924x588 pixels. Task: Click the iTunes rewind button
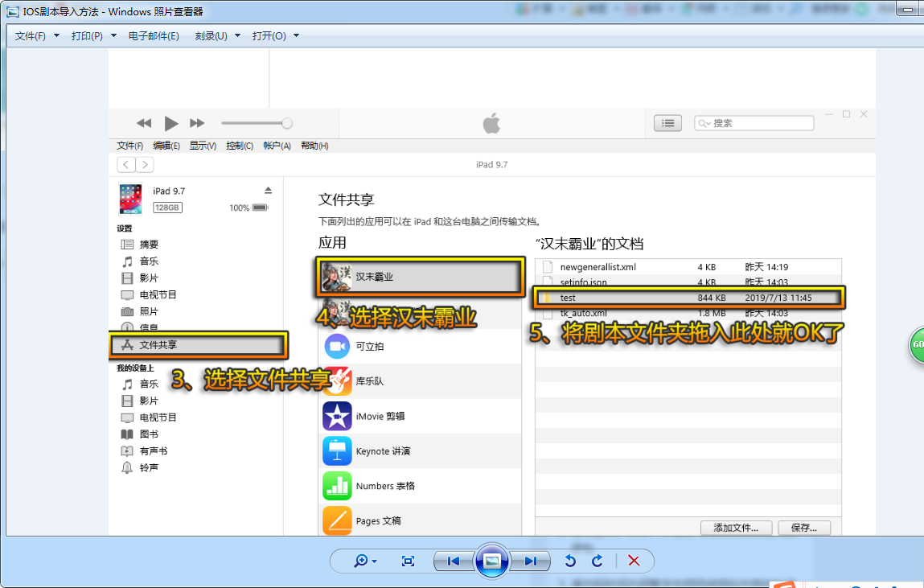click(x=144, y=123)
